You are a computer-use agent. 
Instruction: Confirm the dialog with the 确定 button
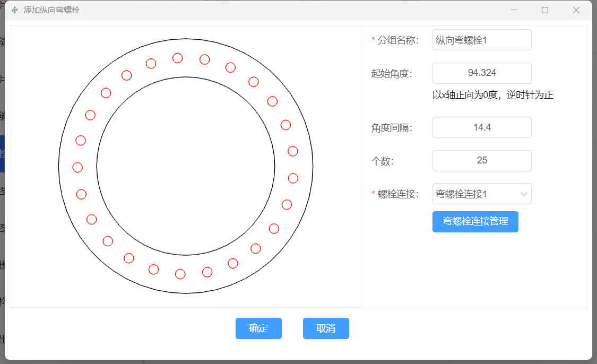click(x=258, y=328)
